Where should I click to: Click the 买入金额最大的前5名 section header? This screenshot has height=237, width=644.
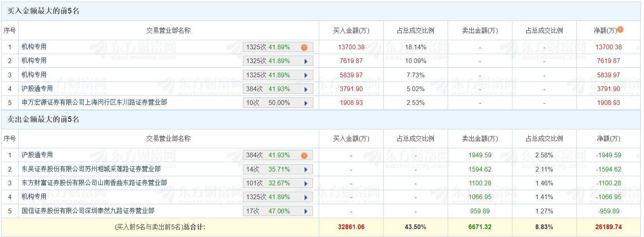click(43, 11)
